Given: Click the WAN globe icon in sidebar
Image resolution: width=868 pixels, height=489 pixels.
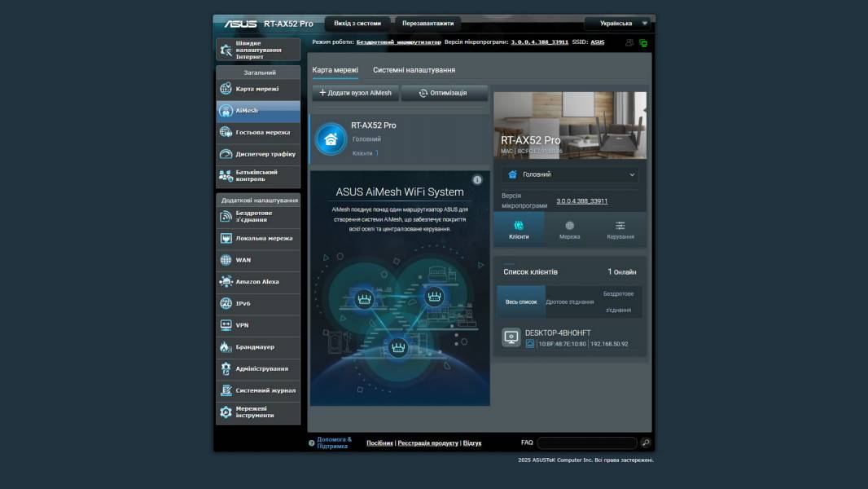Looking at the screenshot, I should coord(226,260).
